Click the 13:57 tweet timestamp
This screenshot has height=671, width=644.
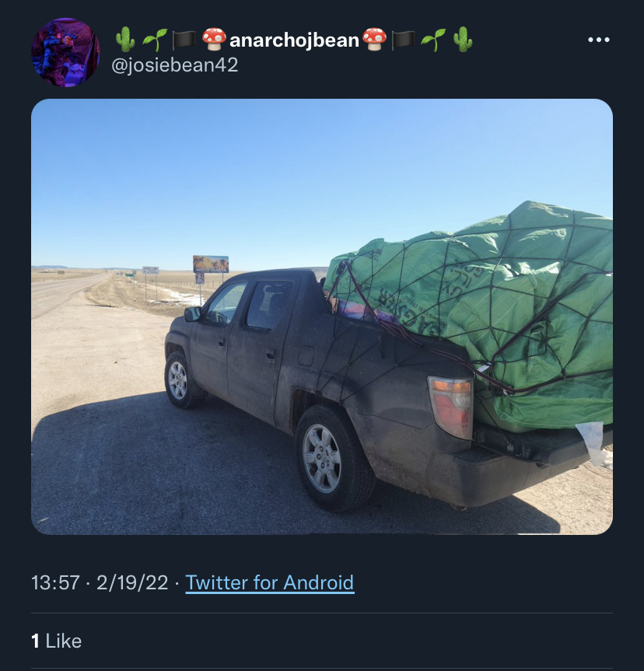pos(55,583)
